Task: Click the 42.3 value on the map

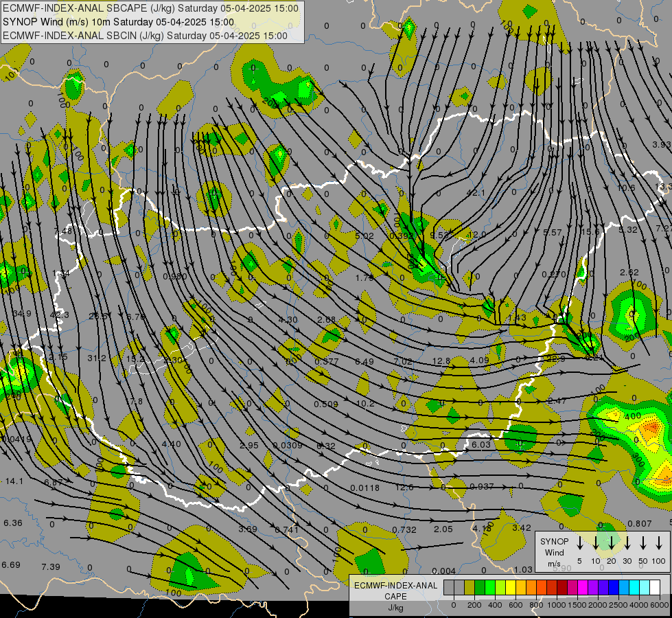Action: click(60, 314)
